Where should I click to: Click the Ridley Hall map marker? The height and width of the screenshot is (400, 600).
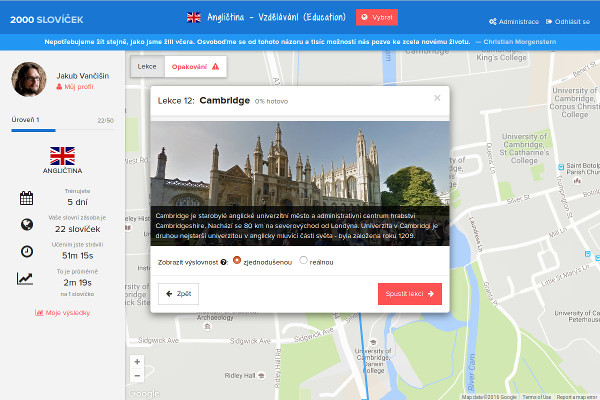261,376
